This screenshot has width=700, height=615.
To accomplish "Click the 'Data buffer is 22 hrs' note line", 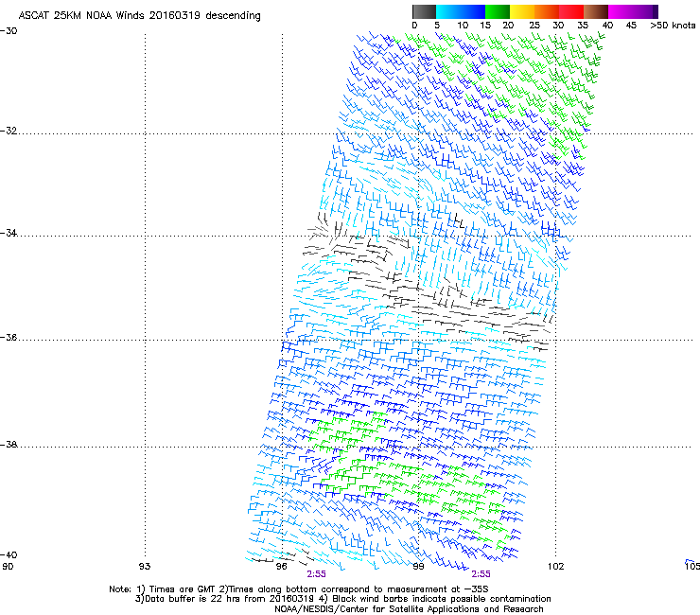I will point(342,599).
